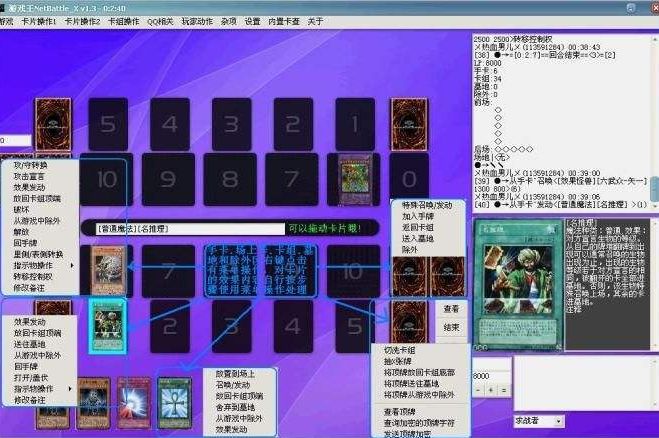Open the 杂项 menu

coord(229,21)
